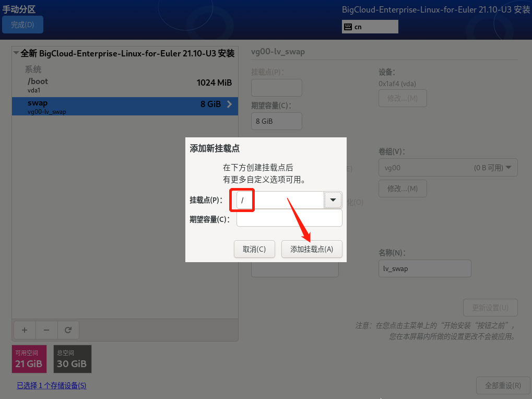Click the Cancel (C) button in dialog
This screenshot has width=532, height=399.
(x=254, y=250)
